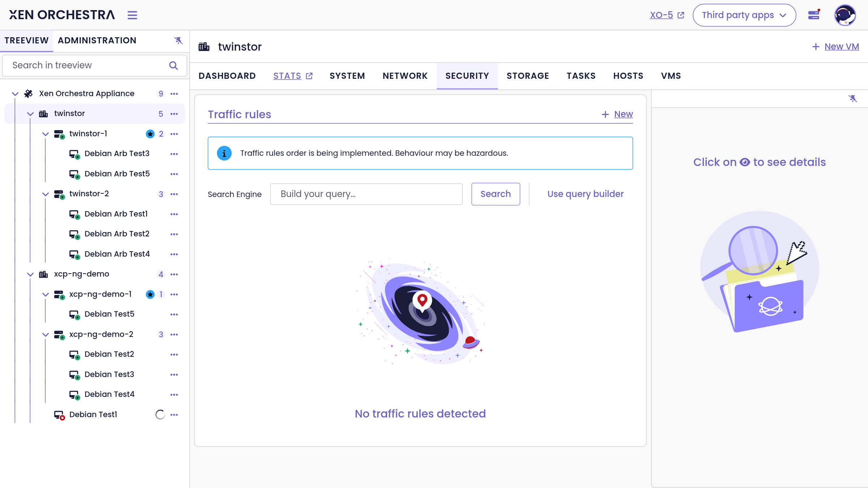Screen dimensions: 868x488
Task: Select Debian Arb Test3 VM in tree
Action: click(x=117, y=154)
